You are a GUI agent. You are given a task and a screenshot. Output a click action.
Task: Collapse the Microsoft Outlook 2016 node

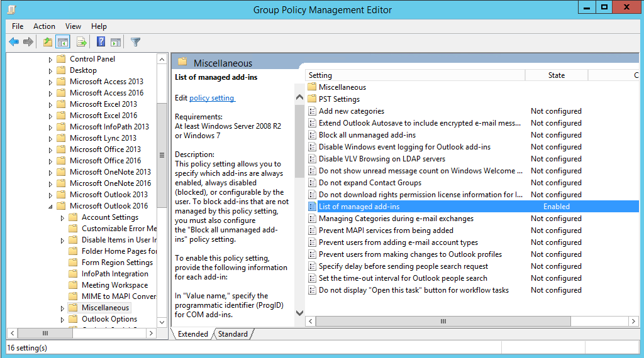pyautogui.click(x=50, y=206)
